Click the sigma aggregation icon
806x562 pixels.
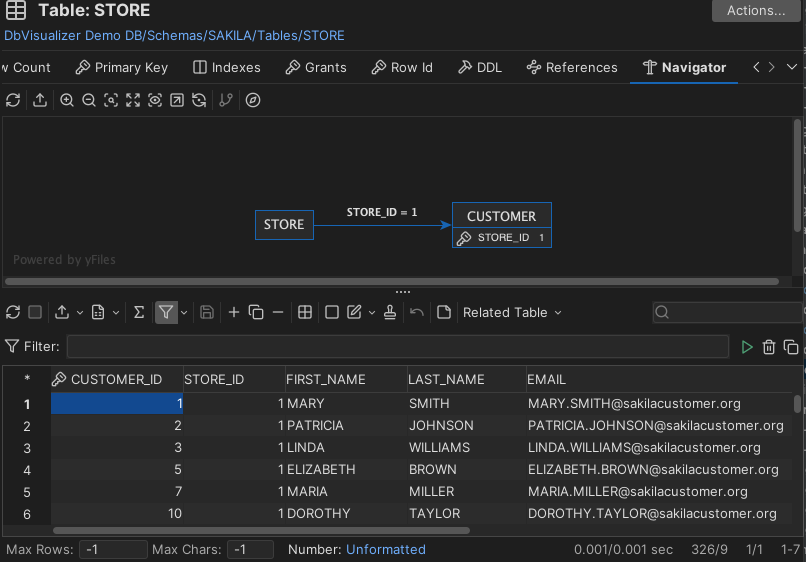139,312
